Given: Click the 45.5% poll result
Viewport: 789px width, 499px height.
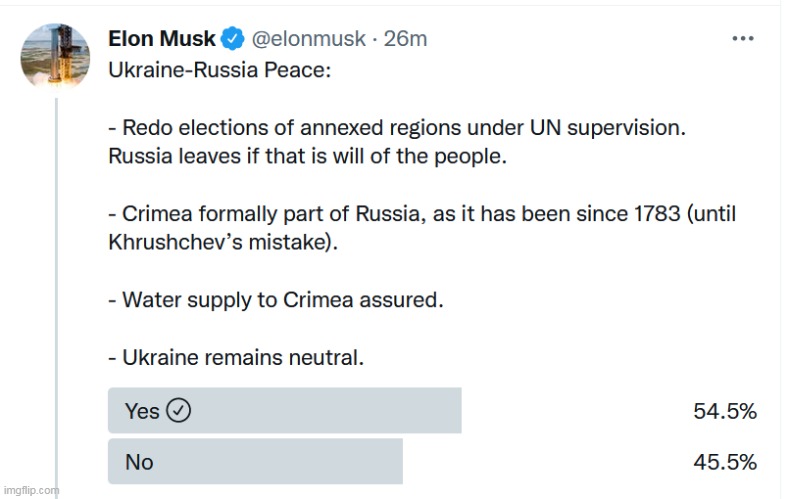Looking at the screenshot, I should (725, 462).
